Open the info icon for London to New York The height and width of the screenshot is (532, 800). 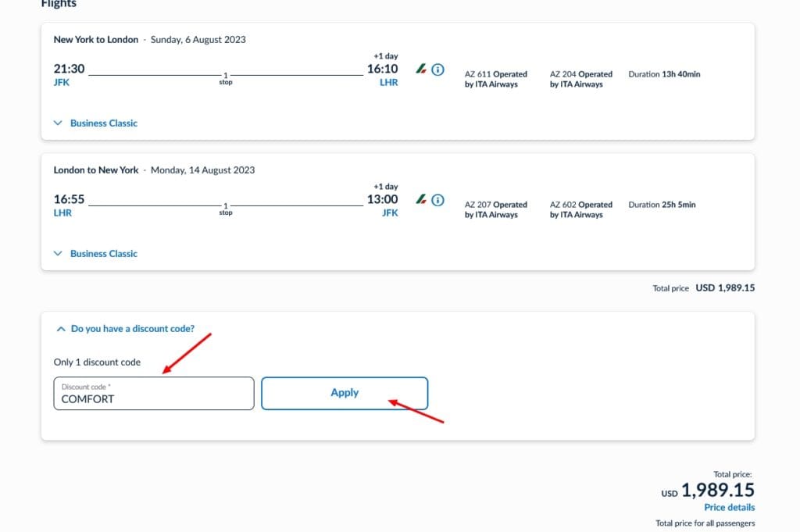tap(437, 200)
